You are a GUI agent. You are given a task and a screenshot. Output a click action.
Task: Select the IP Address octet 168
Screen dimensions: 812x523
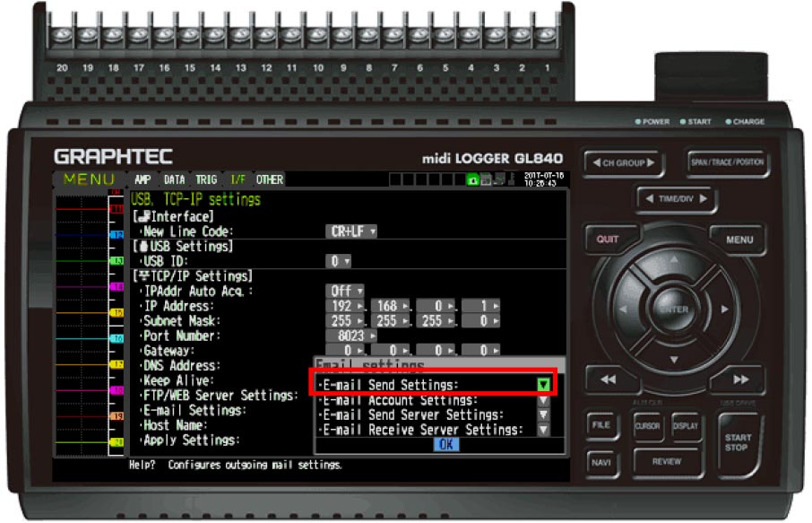tap(390, 306)
